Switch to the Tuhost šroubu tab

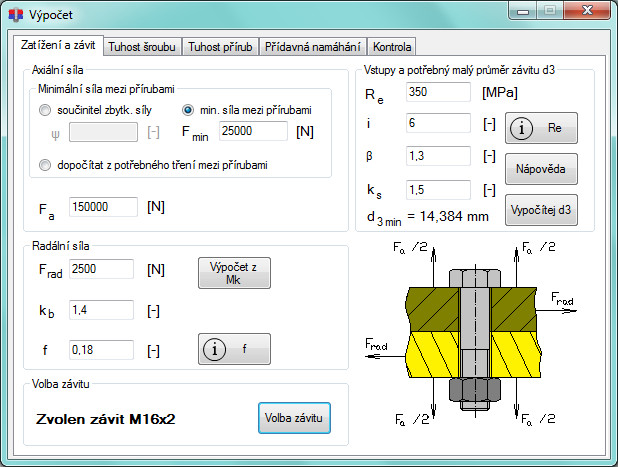[142, 47]
